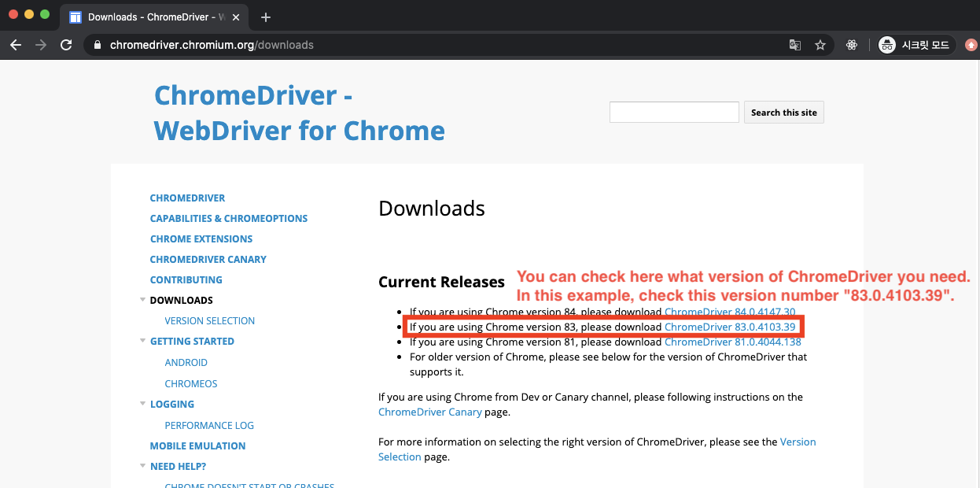Click the macOS yellow minimize window button
The width and height of the screenshot is (980, 488).
(x=29, y=15)
